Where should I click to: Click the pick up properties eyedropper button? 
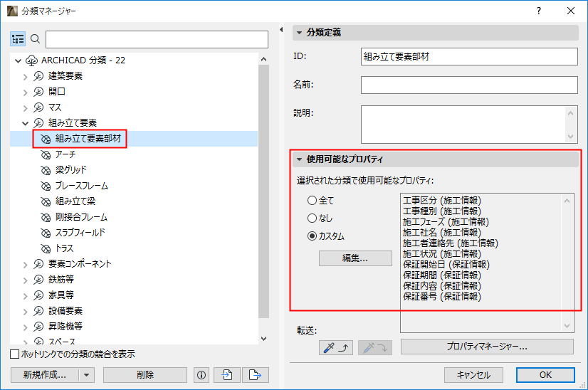click(336, 348)
